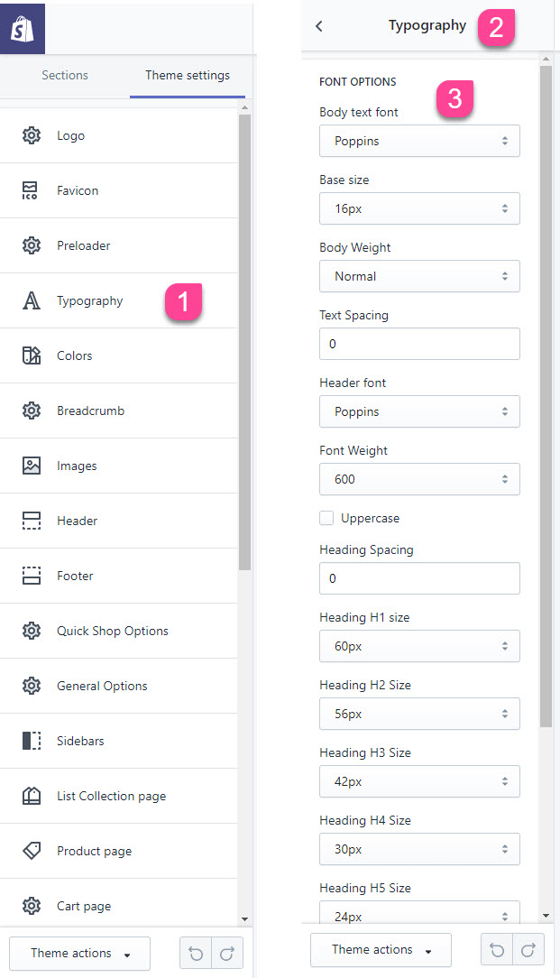Screen dimensions: 560x978
Task: Select the Theme settings tab
Action: tap(187, 75)
